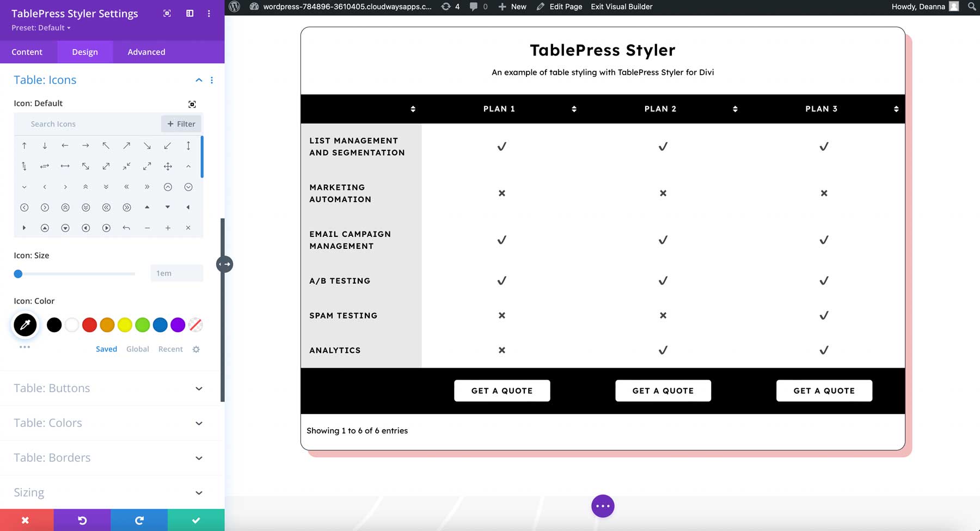This screenshot has width=980, height=531.
Task: Click the Search Icons input field
Action: [x=88, y=124]
